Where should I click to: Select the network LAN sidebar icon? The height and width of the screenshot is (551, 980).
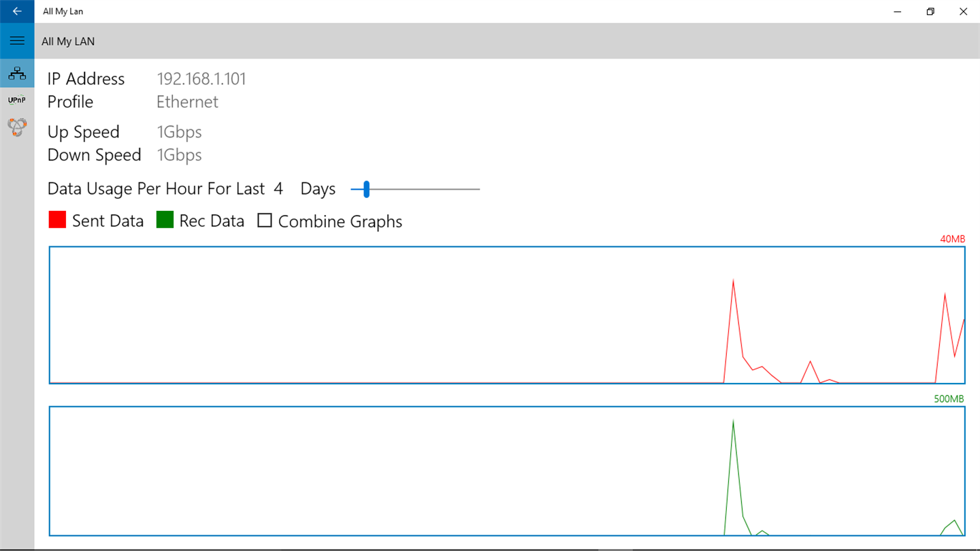(17, 73)
